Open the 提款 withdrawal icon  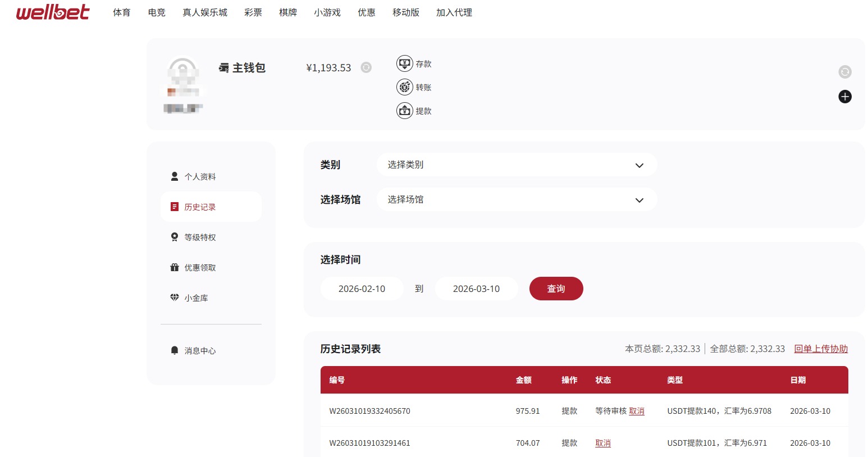click(405, 111)
